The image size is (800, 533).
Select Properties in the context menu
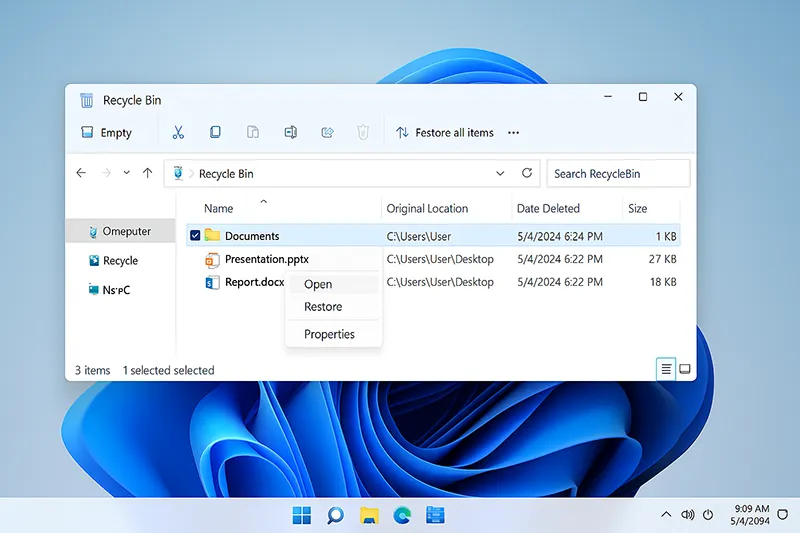[329, 334]
